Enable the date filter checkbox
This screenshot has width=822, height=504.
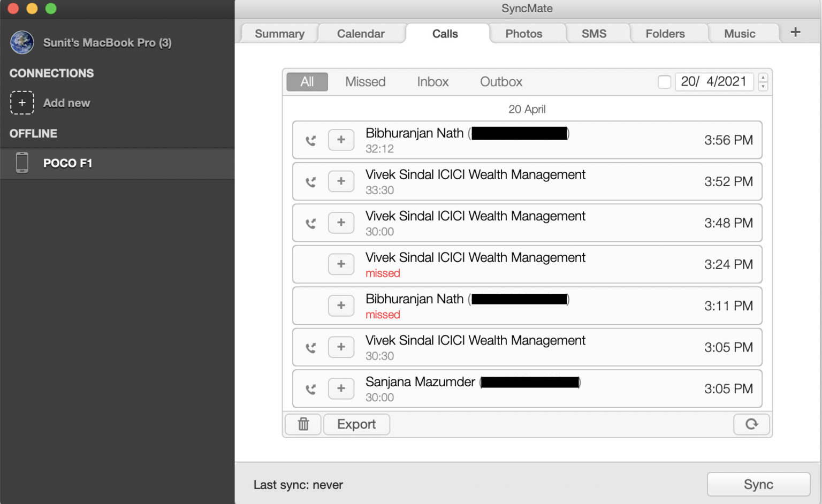(664, 82)
